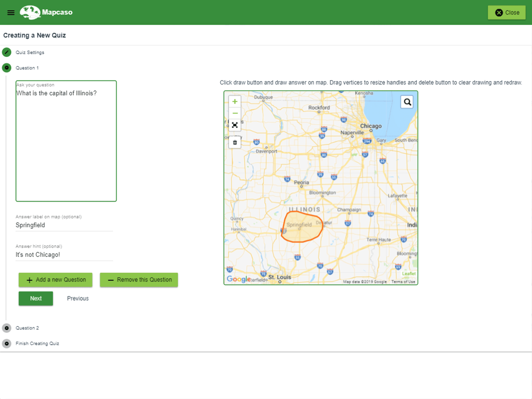The width and height of the screenshot is (532, 399).
Task: Click the Davenport label on the map
Action: pyautogui.click(x=266, y=151)
